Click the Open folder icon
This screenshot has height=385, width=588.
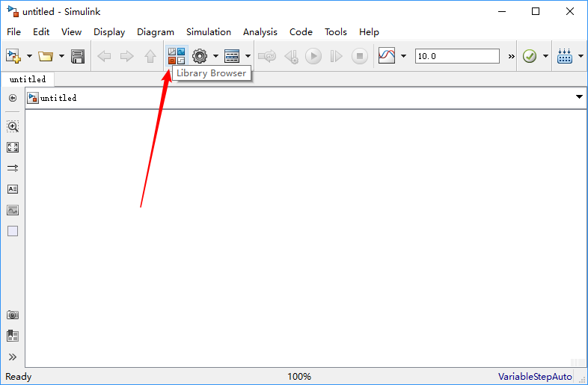[46, 56]
